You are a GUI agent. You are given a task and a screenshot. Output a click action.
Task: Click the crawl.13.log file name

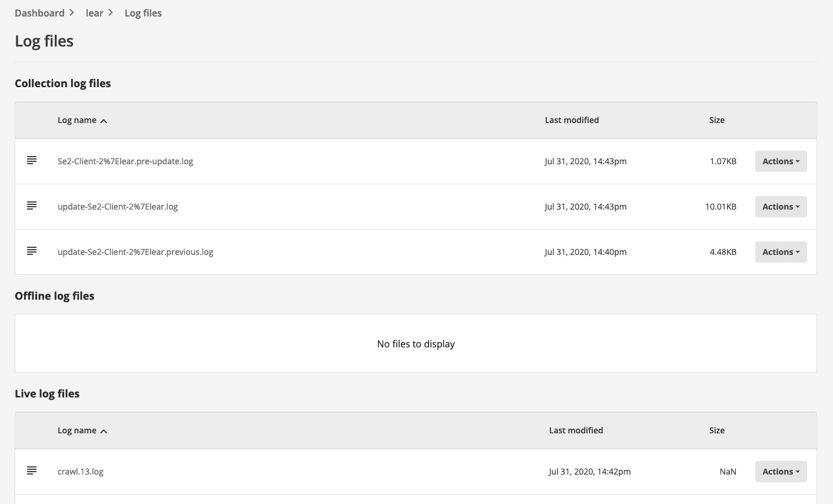point(81,471)
